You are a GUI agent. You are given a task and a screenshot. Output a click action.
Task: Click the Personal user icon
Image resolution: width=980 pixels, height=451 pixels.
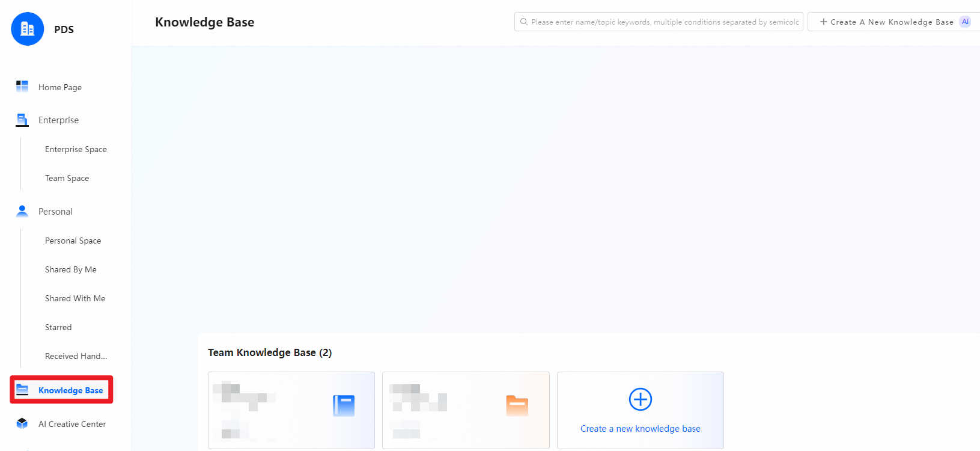coord(22,211)
